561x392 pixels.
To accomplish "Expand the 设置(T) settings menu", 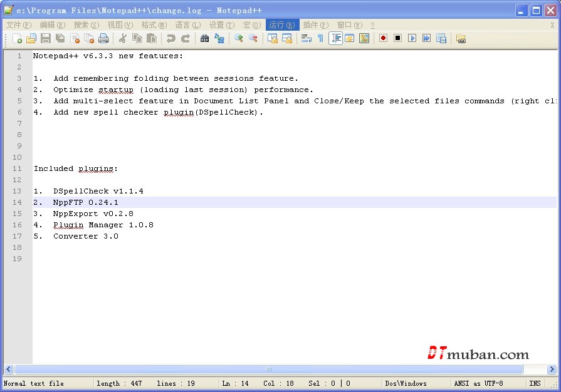I will [x=221, y=25].
